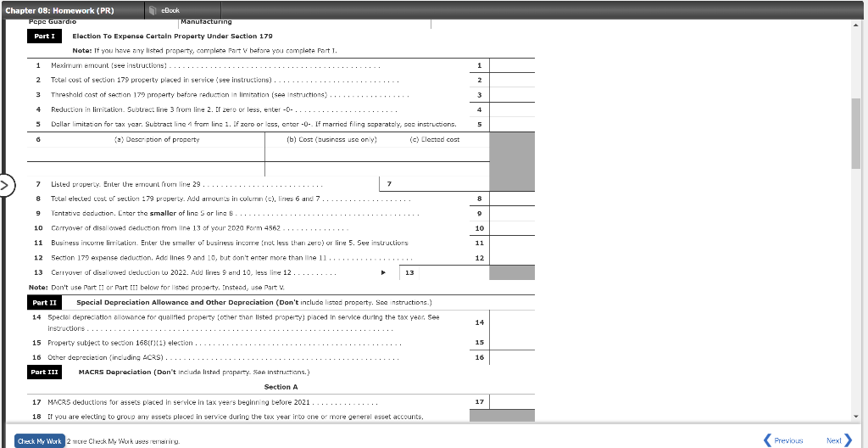Screen dimensions: 868x448
Task: Click scrollbar up arrow
Action: [x=856, y=25]
